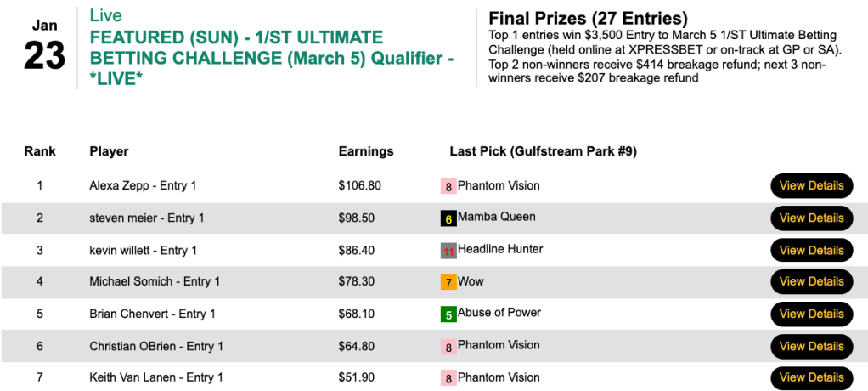Click pink number 8 badge for Keith Van Lanen
The width and height of the screenshot is (868, 391).
click(448, 378)
